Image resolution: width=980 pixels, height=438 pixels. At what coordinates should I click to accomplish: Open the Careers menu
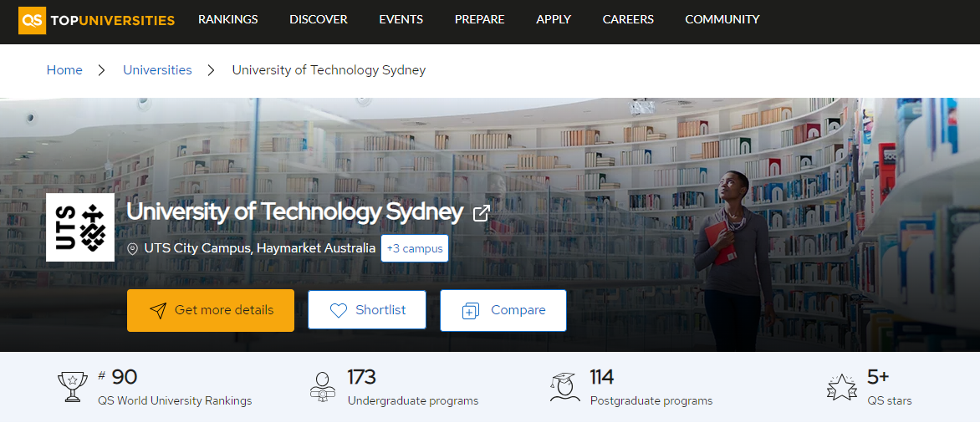coord(628,19)
